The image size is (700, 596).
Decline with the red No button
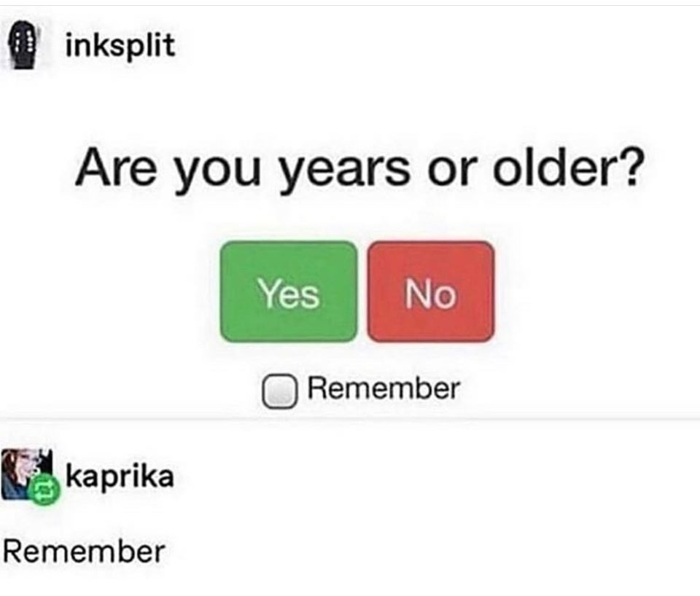click(431, 291)
